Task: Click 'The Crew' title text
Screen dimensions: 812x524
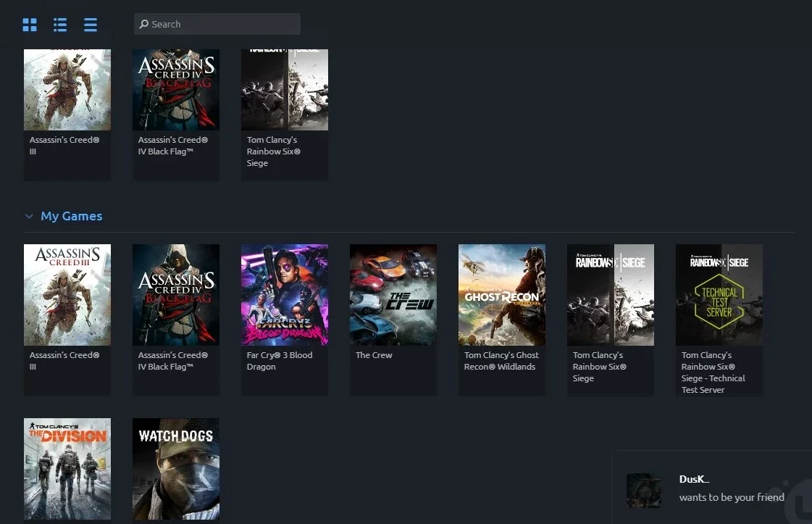Action: [374, 355]
